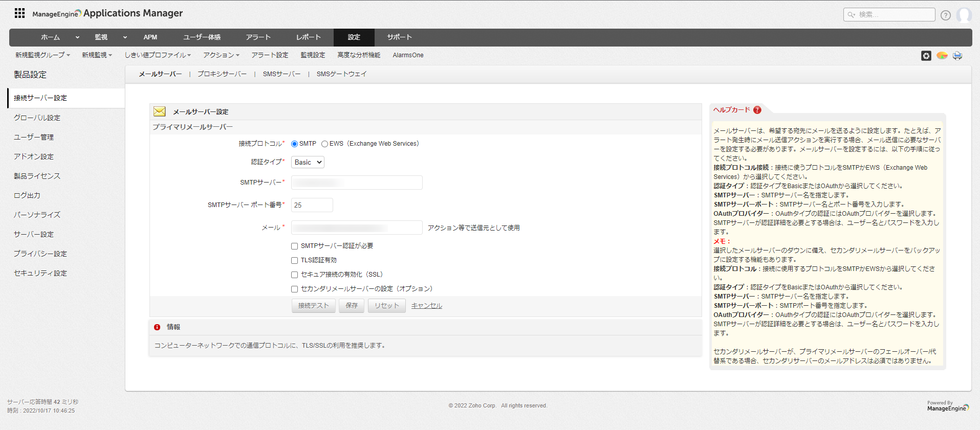Focus the SMTPサーバー input field
The image size is (980, 430).
[357, 183]
